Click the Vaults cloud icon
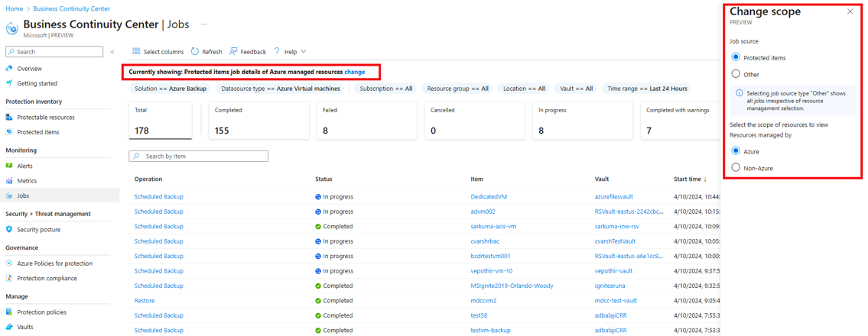868x336 pixels. pyautogui.click(x=9, y=327)
